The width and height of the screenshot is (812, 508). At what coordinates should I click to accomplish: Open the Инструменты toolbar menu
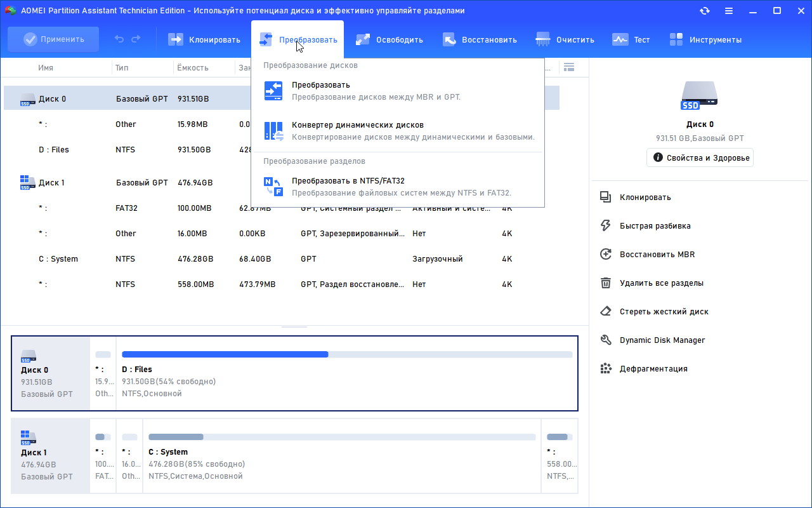click(x=705, y=39)
